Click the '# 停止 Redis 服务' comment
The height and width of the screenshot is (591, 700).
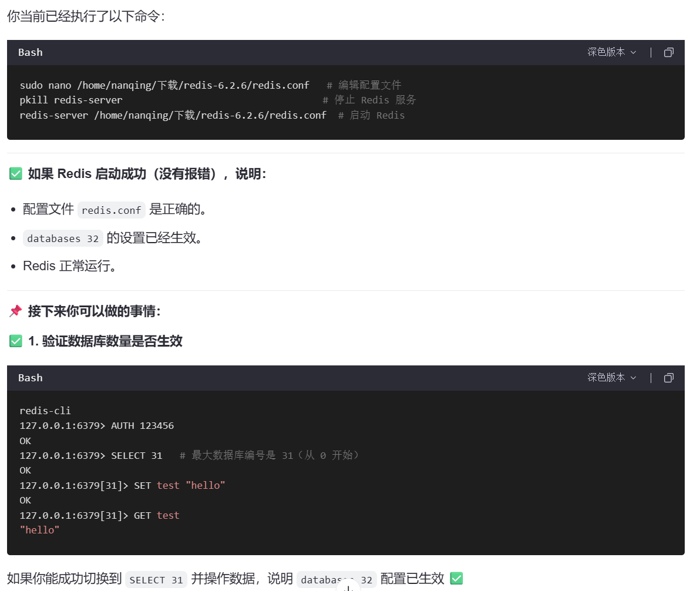[369, 100]
